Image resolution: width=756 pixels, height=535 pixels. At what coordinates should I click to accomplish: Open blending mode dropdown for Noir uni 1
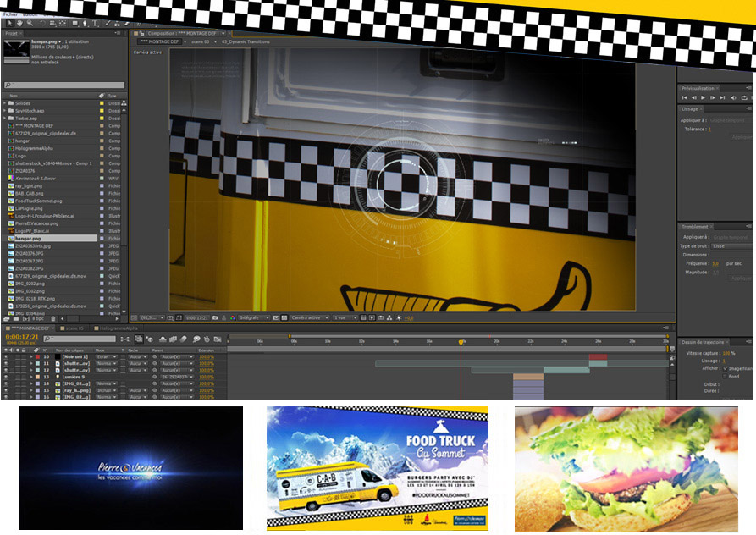coord(107,356)
